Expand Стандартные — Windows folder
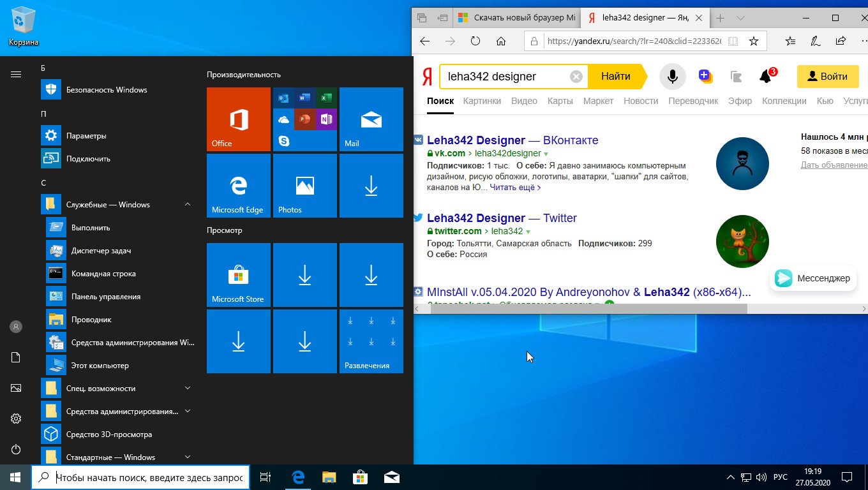This screenshot has height=490, width=868. click(188, 457)
